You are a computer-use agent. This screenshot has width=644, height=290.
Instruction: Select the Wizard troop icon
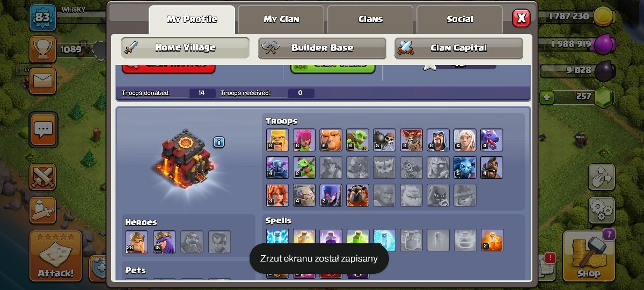click(x=438, y=140)
